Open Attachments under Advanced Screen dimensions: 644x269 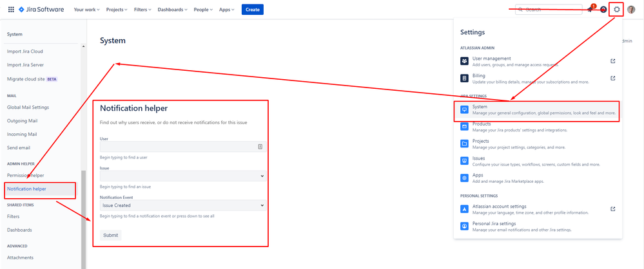[20, 257]
